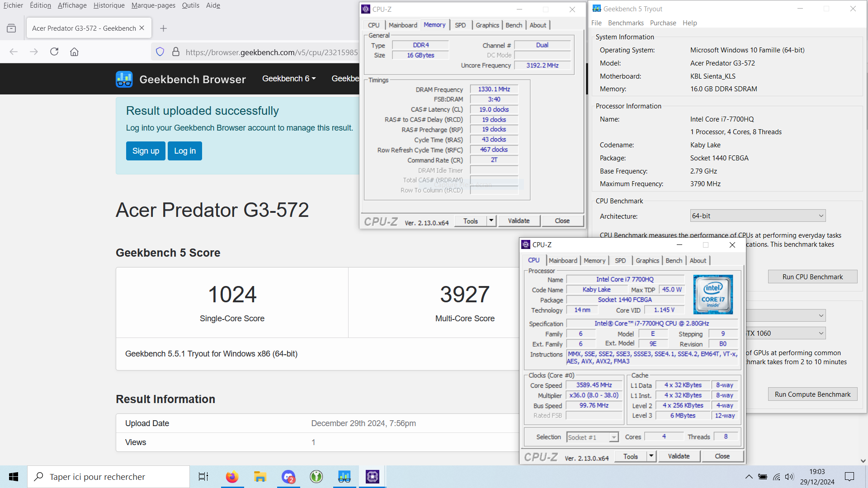Open File Explorer from the taskbar
The image size is (868, 488).
point(260,477)
